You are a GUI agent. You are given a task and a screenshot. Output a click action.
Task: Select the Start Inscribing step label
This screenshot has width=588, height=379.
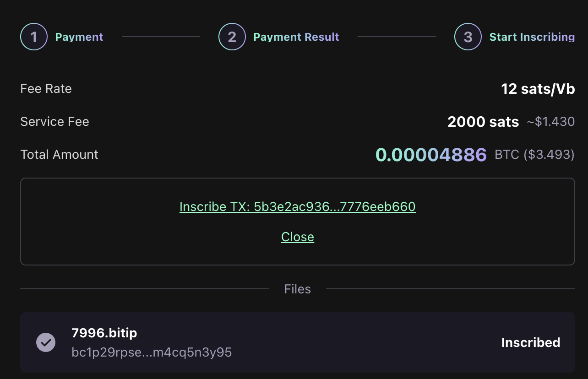pos(532,37)
